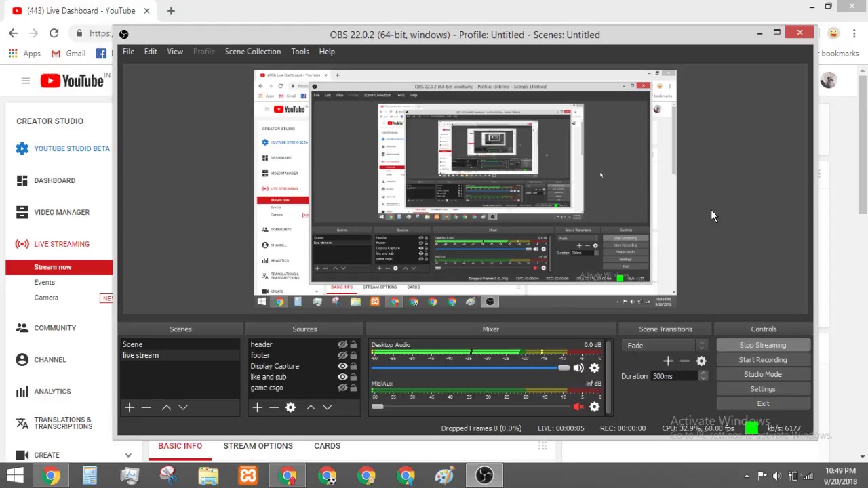This screenshot has height=488, width=868.
Task: Hide the Display Capture source
Action: (x=342, y=366)
